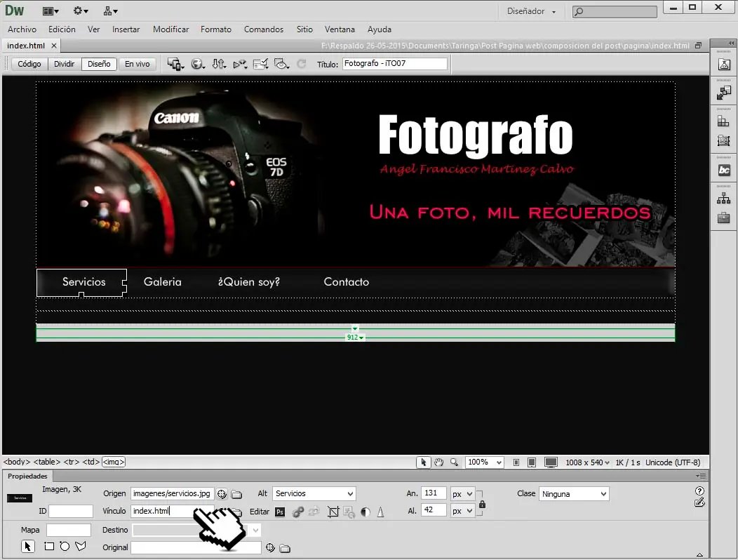Activate the Hand tool in status bar
The width and height of the screenshot is (738, 560).
pyautogui.click(x=438, y=462)
